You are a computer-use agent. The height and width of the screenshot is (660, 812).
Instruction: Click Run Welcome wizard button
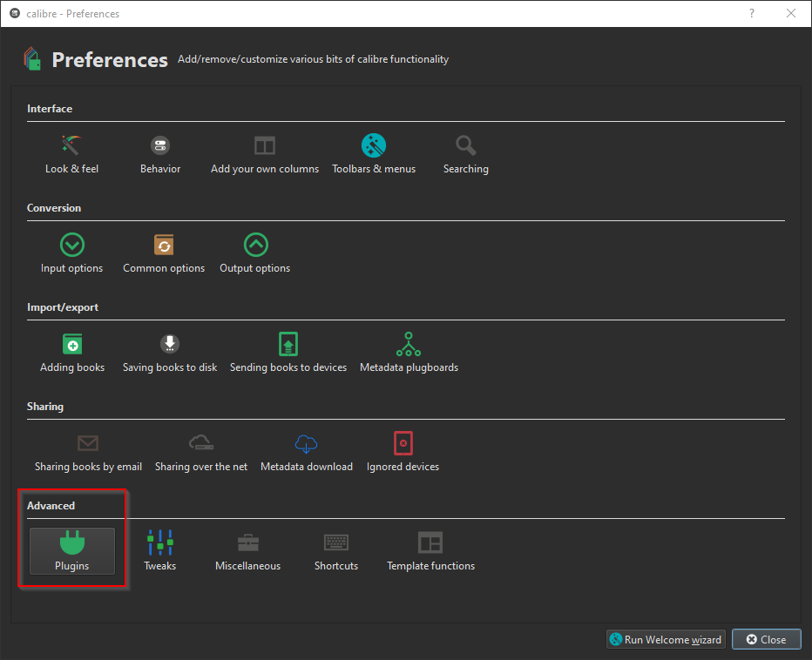[666, 639]
